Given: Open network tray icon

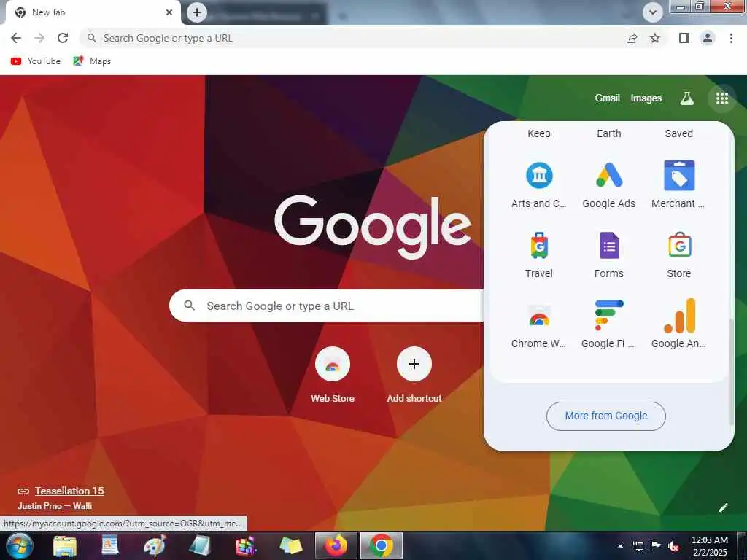Looking at the screenshot, I should (638, 547).
